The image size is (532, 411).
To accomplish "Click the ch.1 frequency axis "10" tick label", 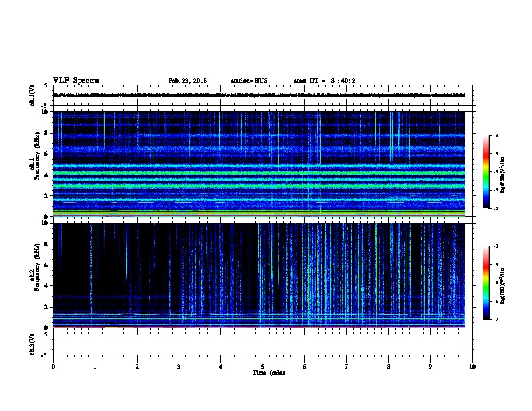I will coord(45,112).
